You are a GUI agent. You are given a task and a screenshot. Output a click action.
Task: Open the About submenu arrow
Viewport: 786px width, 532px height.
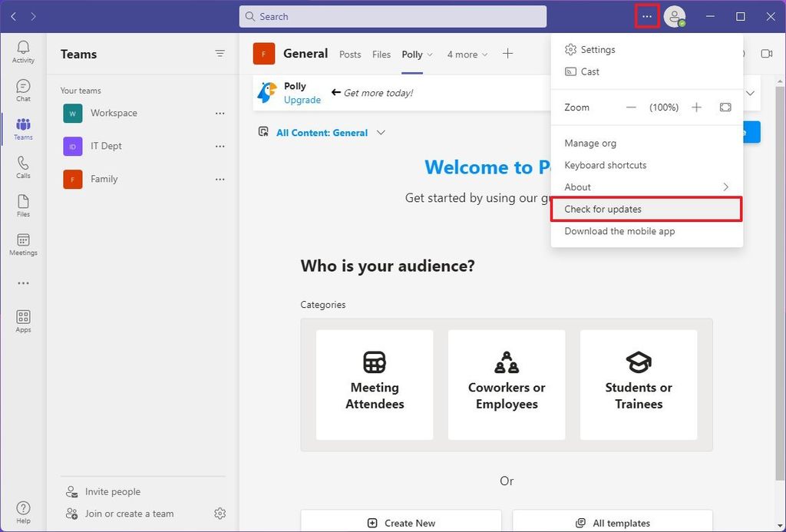pyautogui.click(x=726, y=187)
